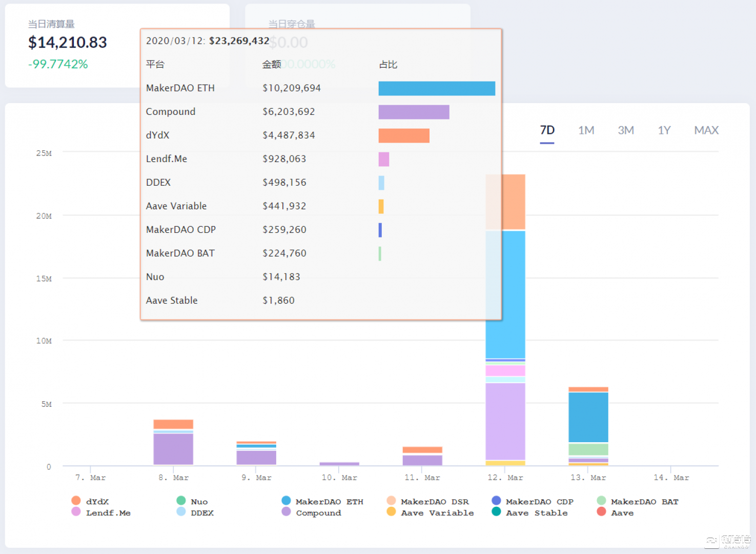Toggle the Lendf.Me legend marker
Screen dimensions: 756x554
coord(76,512)
